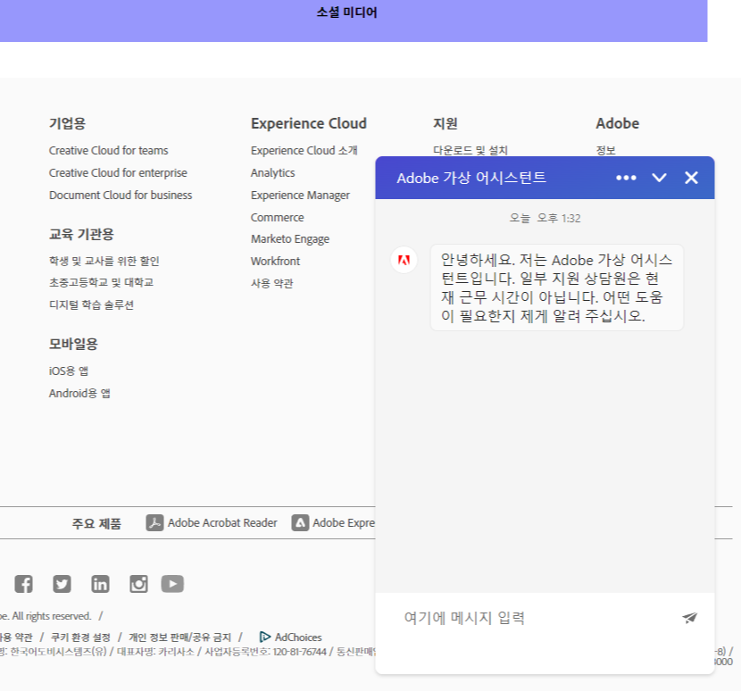Screen dimensions: 741x700
Task: Open the Analytics link
Action: click(x=272, y=172)
